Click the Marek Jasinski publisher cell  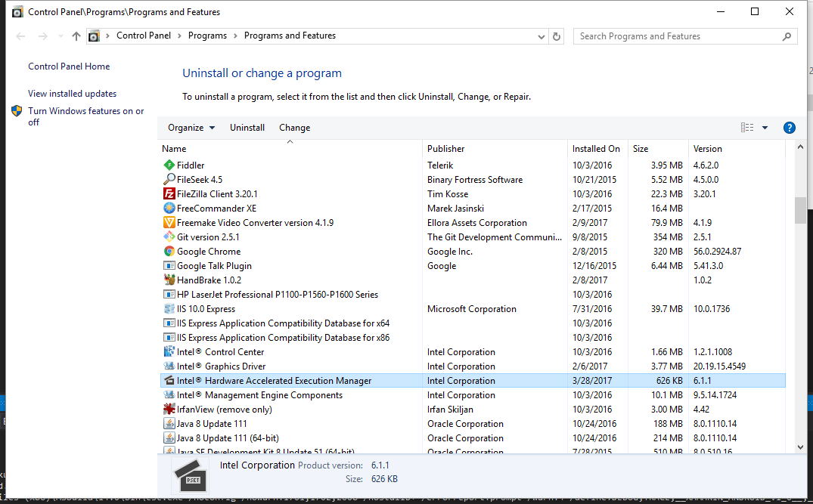(x=456, y=209)
